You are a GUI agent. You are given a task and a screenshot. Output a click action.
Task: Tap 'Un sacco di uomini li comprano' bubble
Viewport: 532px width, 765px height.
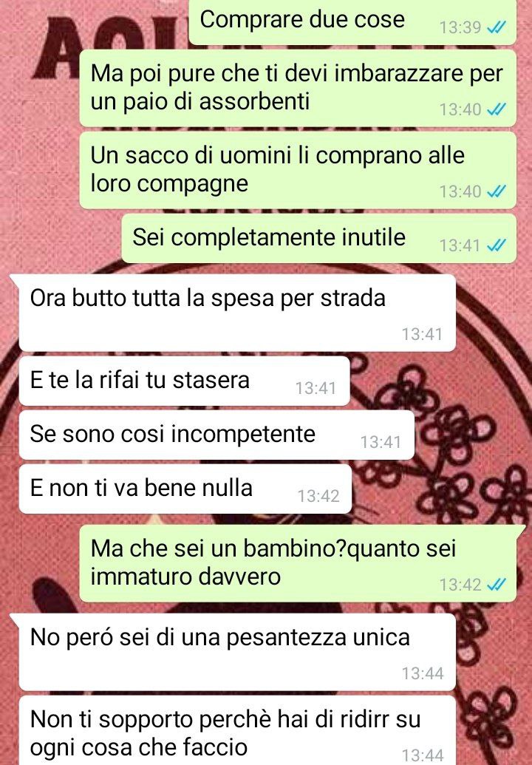click(298, 170)
